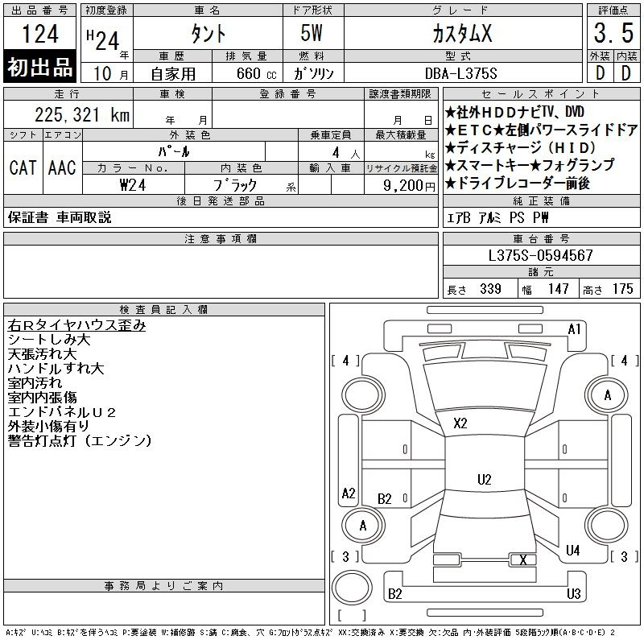Screen dimensions: 644x644
Task: Select the A2 scratch mark on diagram
Action: (x=349, y=493)
